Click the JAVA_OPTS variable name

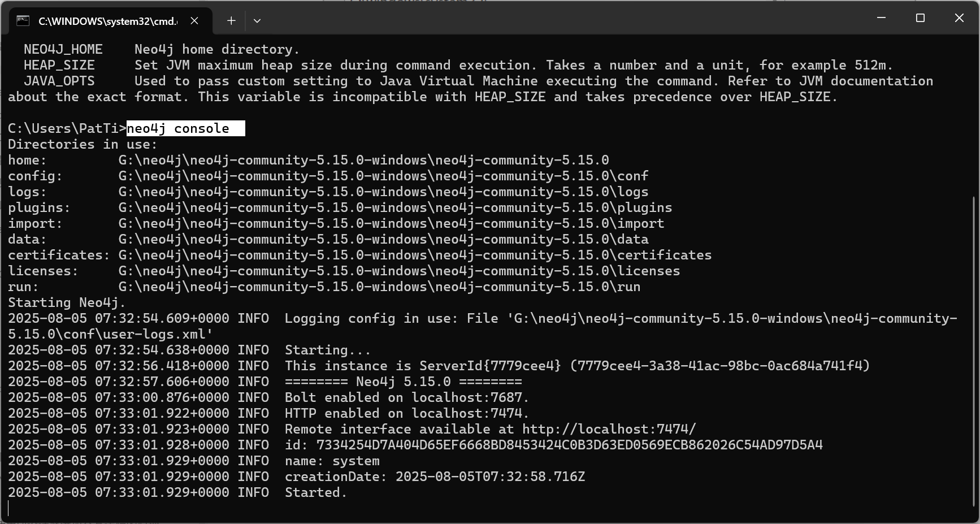(x=59, y=81)
